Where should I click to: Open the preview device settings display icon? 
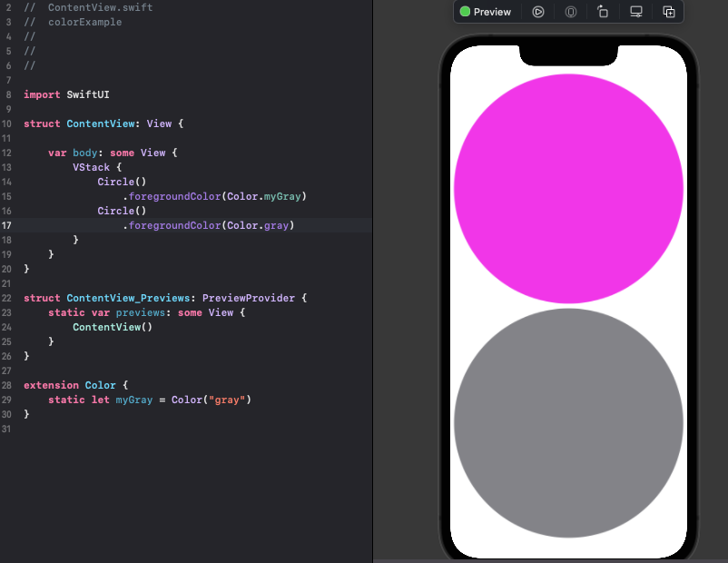(636, 12)
